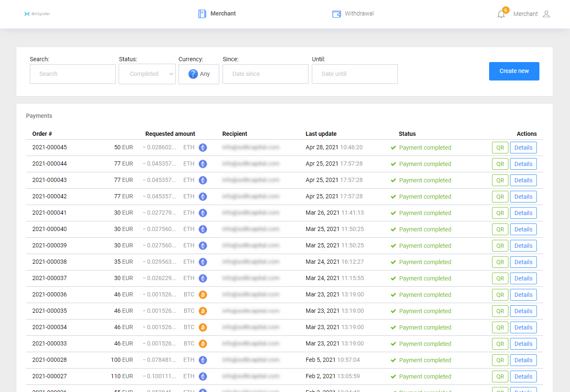This screenshot has width=570, height=392.
Task: Click the Date until field
Action: (355, 74)
